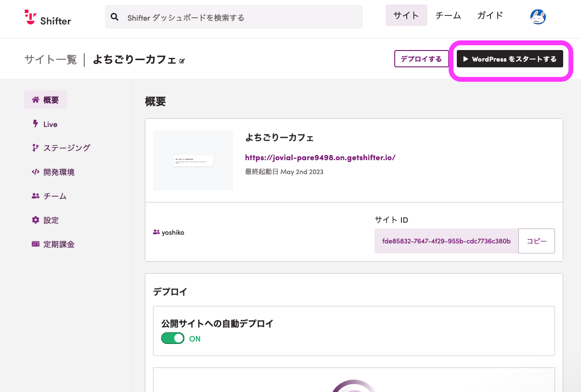Click the people icon next to チーム in sidebar
Image resolution: width=581 pixels, height=392 pixels.
[35, 196]
